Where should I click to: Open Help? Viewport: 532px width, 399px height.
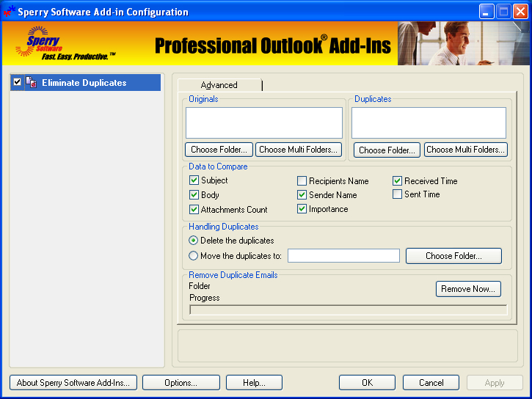coord(254,382)
